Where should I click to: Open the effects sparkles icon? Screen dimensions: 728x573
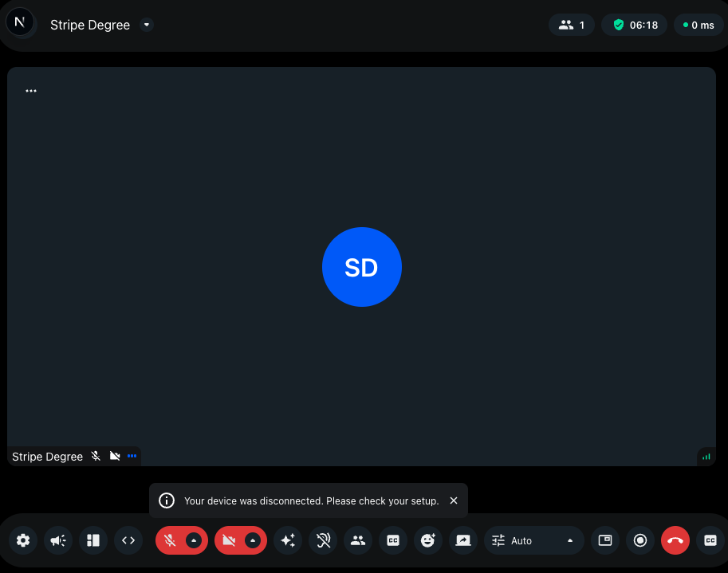[x=288, y=540]
